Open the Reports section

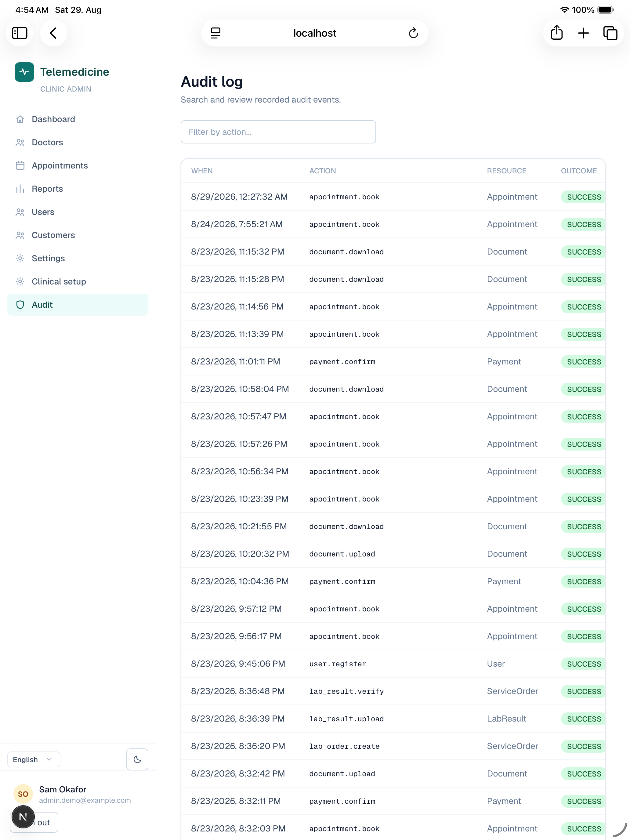coord(78,189)
